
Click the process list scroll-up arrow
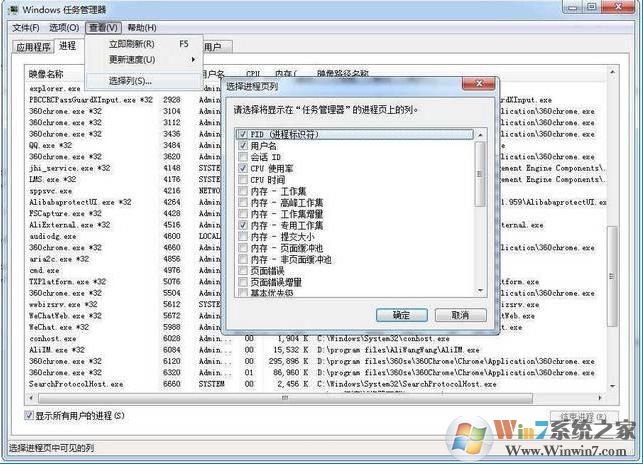click(612, 72)
